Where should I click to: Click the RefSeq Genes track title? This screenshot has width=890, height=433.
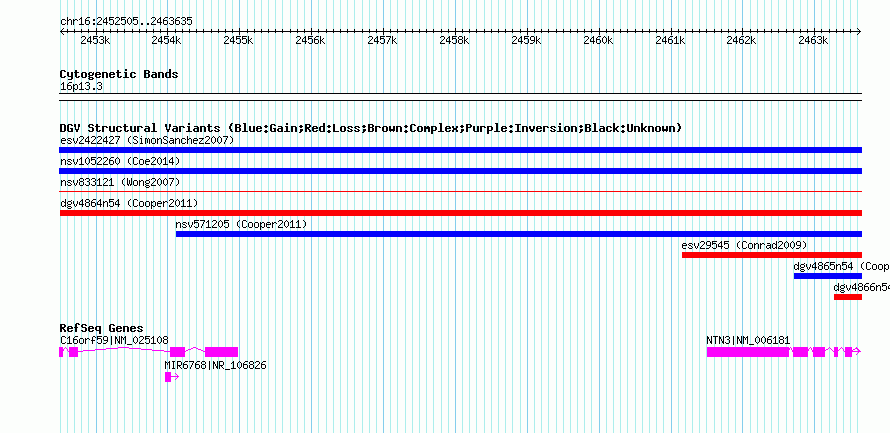[102, 328]
